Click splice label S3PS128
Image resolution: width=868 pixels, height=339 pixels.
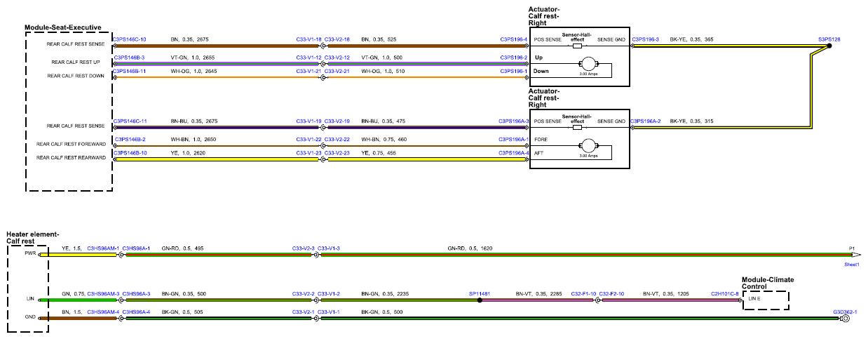coord(828,39)
